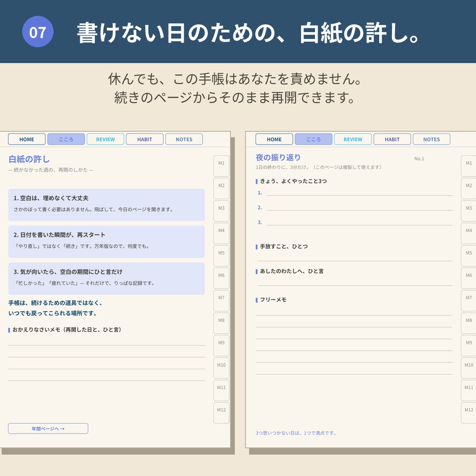Open REVIEW tab on right page
The height and width of the screenshot is (476, 476).
click(353, 139)
